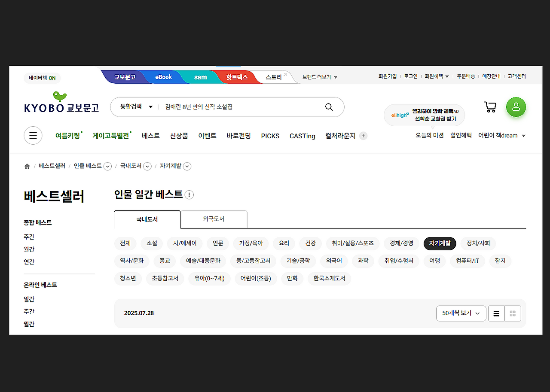Click the search input field
The width and height of the screenshot is (550, 392).
[x=241, y=107]
